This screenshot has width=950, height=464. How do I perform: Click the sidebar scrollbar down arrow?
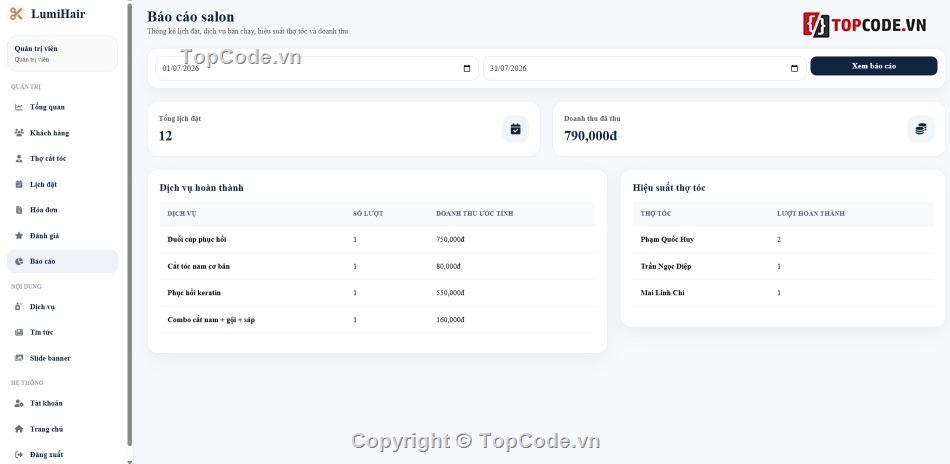(x=130, y=462)
